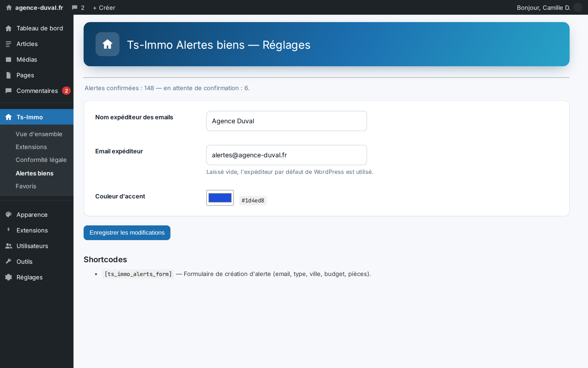Viewport: 588px width, 368px height.
Task: Click the red badge showing 2 comments
Action: coord(66,91)
